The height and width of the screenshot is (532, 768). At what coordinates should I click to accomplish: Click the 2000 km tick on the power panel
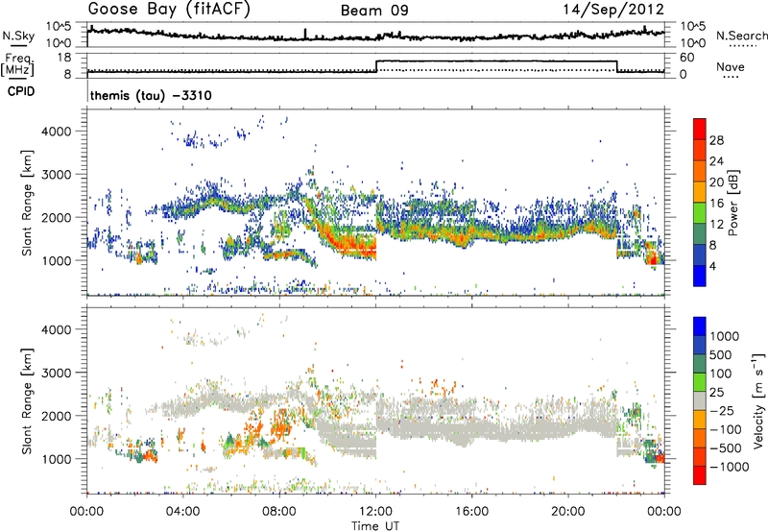[57, 217]
